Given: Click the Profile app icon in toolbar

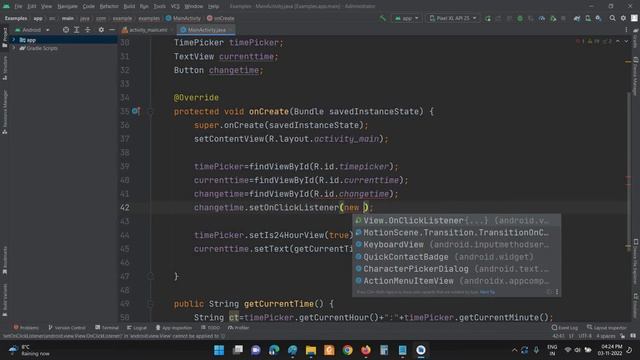Looking at the screenshot, I should (x=542, y=18).
